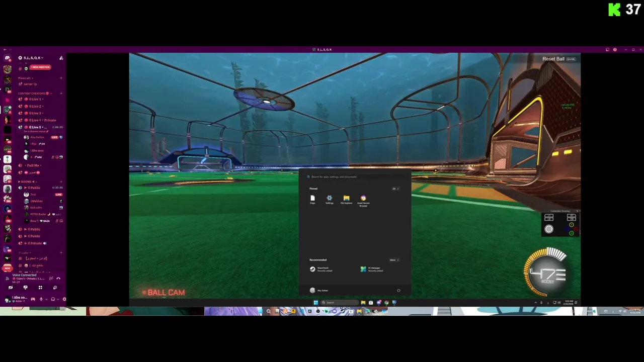Turn on camera in voice panel

point(11,288)
